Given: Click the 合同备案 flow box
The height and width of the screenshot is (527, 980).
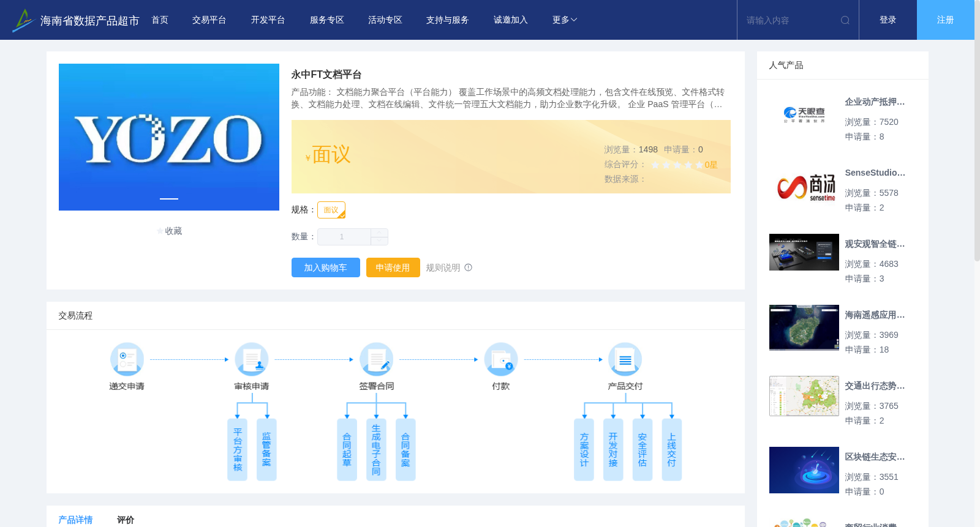Looking at the screenshot, I should (x=405, y=450).
